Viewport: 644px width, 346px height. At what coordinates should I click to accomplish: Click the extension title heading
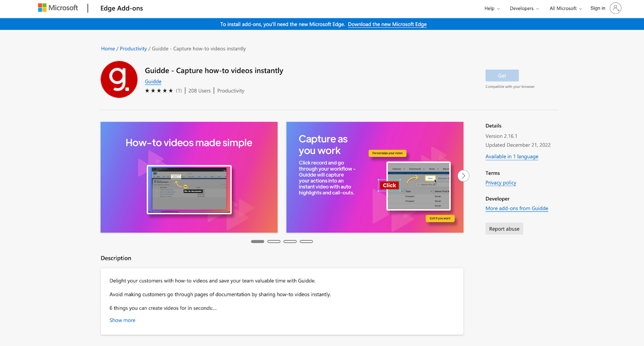pyautogui.click(x=214, y=71)
